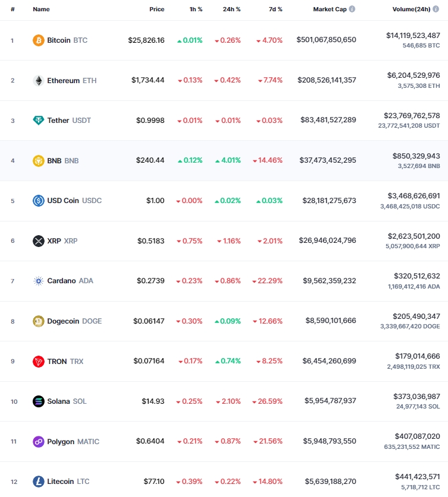
Task: Click the XRP black logo icon
Action: pyautogui.click(x=39, y=241)
